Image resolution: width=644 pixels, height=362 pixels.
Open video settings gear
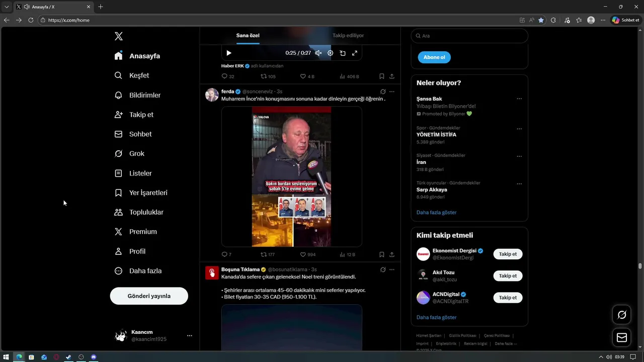tap(331, 53)
